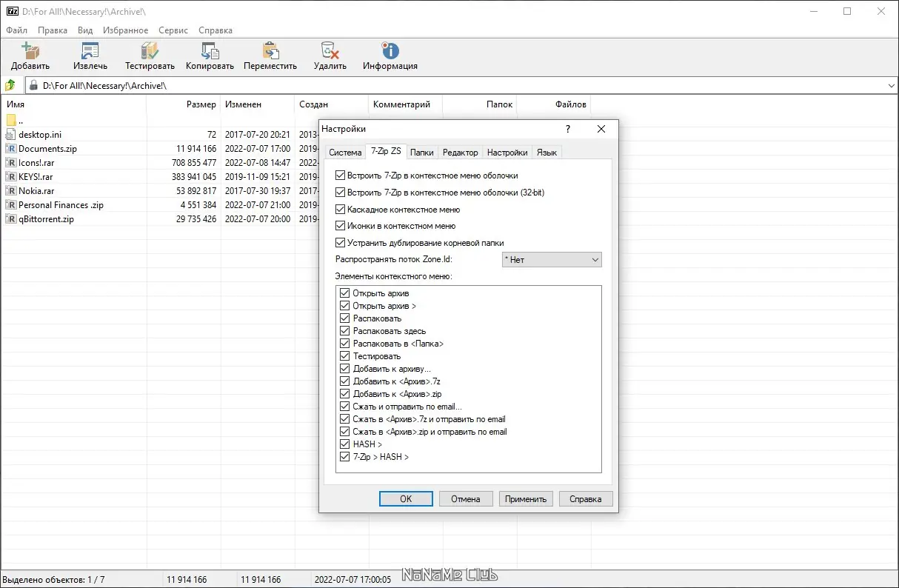Uncheck the Распаковать в <Папка> item
The height and width of the screenshot is (588, 899).
tap(345, 344)
